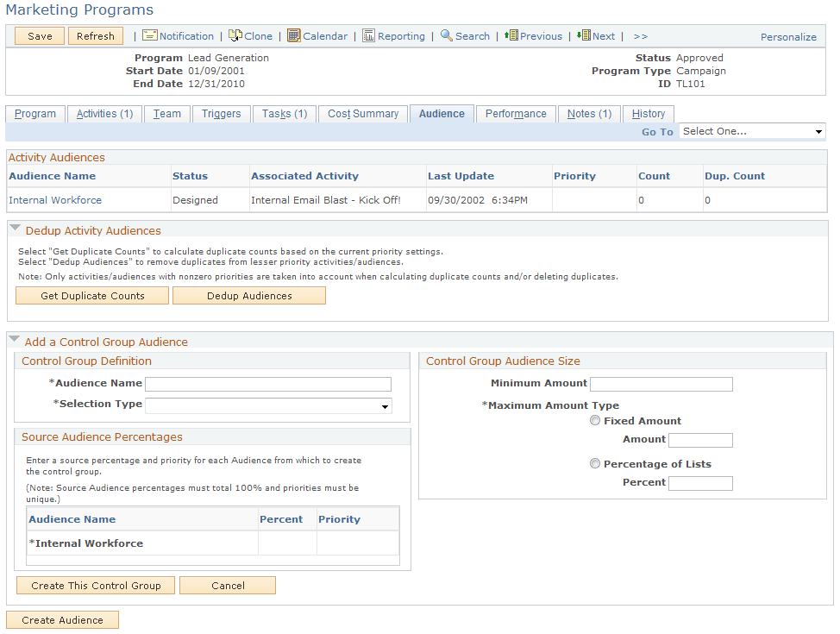The width and height of the screenshot is (840, 634).
Task: Click the Notification text link
Action: [186, 36]
